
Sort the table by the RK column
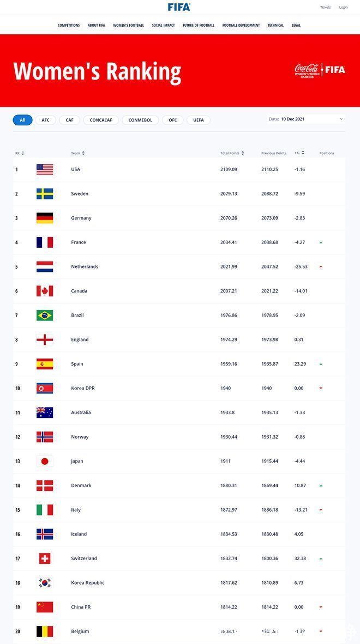coord(20,153)
